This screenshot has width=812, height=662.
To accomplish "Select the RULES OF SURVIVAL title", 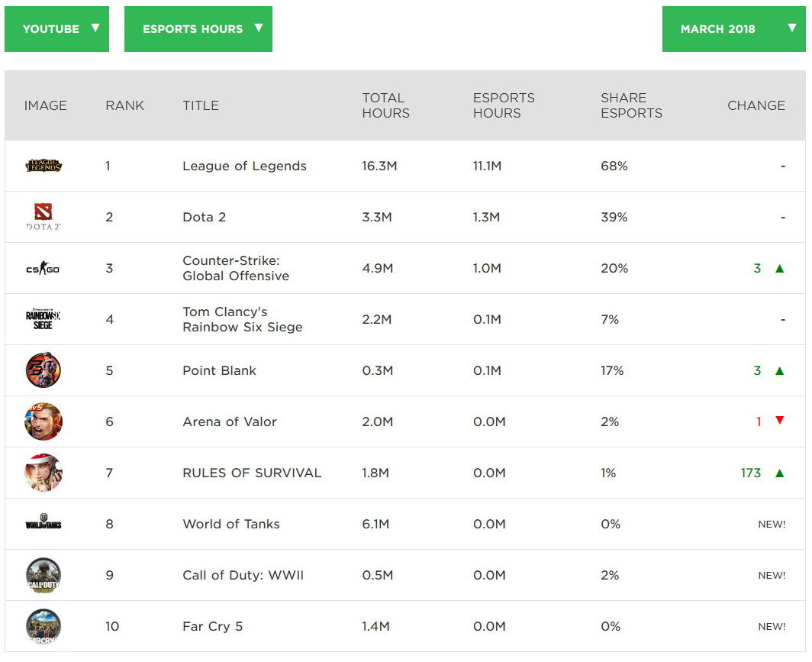I will 252,473.
